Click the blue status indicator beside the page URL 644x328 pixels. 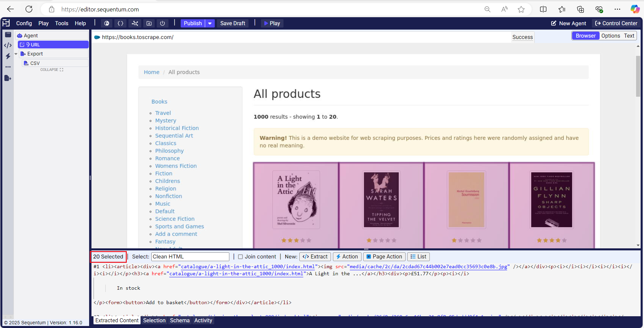(97, 37)
